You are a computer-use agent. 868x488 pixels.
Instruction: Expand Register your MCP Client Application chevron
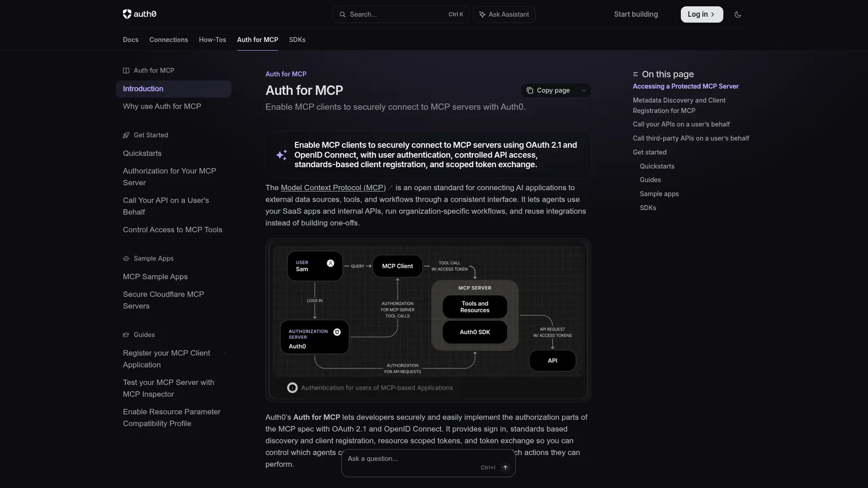tap(225, 354)
